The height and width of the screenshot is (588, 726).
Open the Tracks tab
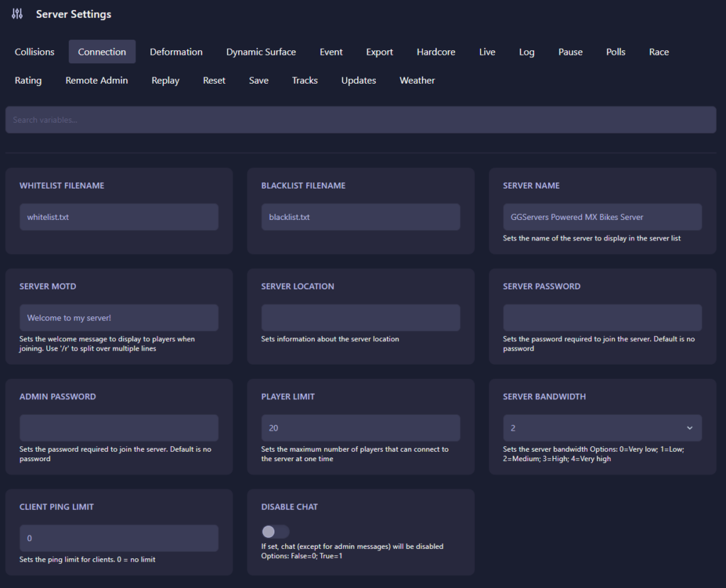click(305, 80)
